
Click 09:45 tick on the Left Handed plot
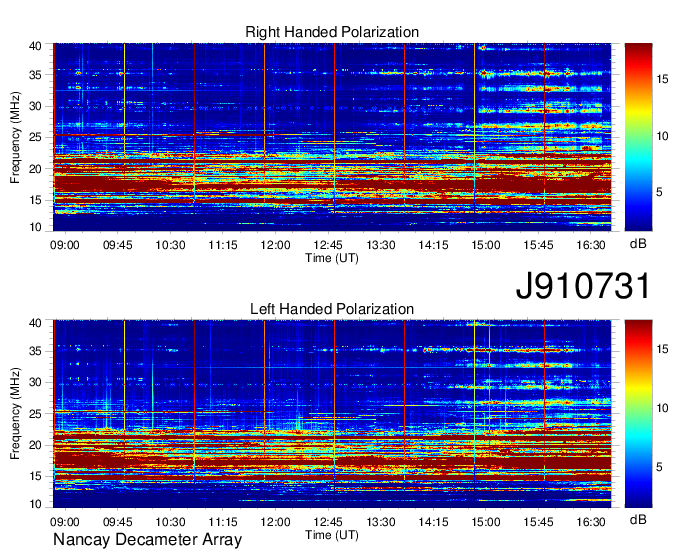coord(118,522)
